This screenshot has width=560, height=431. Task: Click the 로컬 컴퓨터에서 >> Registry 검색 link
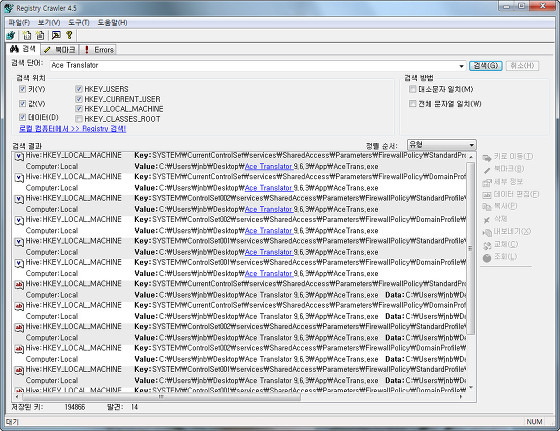click(x=72, y=129)
